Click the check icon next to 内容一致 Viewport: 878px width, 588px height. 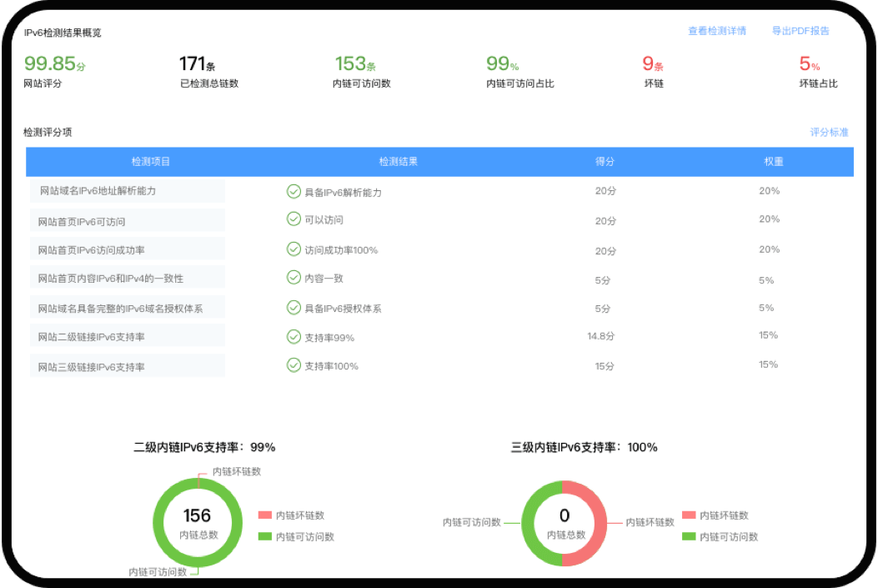tap(294, 278)
